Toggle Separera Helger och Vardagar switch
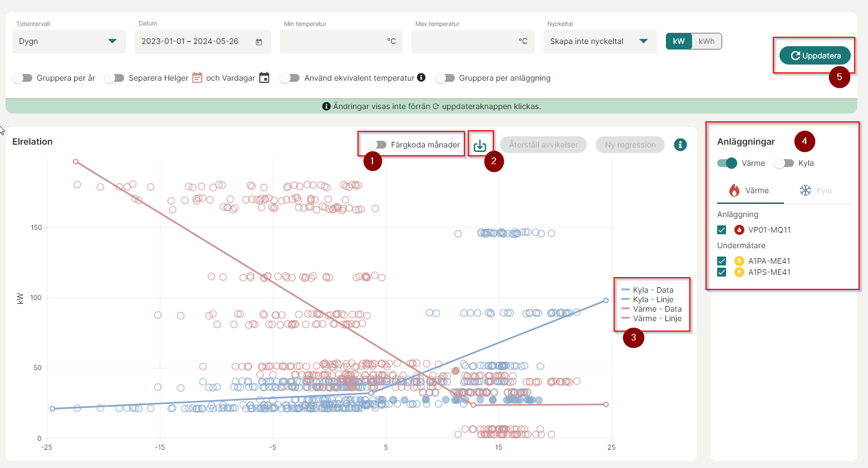 point(114,78)
